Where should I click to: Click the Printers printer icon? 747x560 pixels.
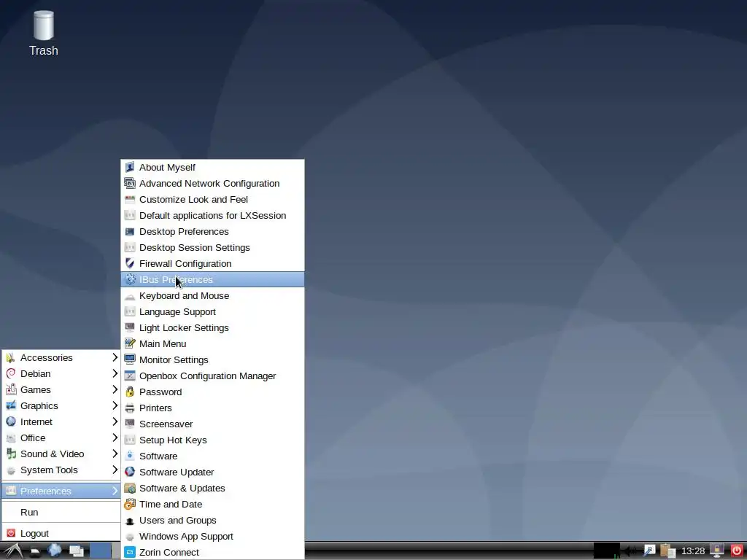130,408
